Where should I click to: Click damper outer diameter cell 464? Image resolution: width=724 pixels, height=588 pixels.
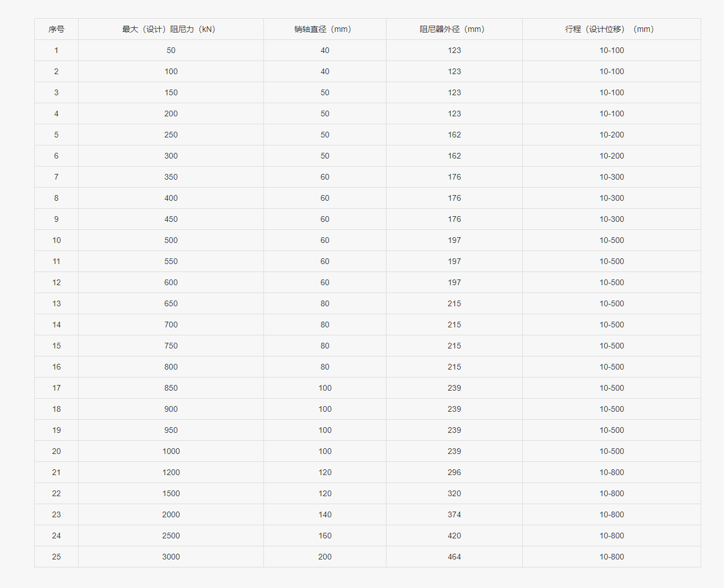454,557
